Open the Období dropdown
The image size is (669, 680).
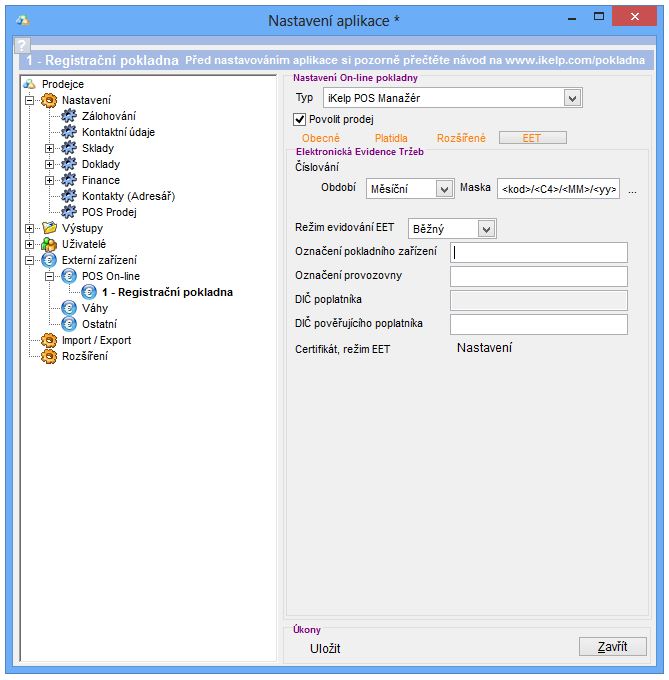click(444, 189)
